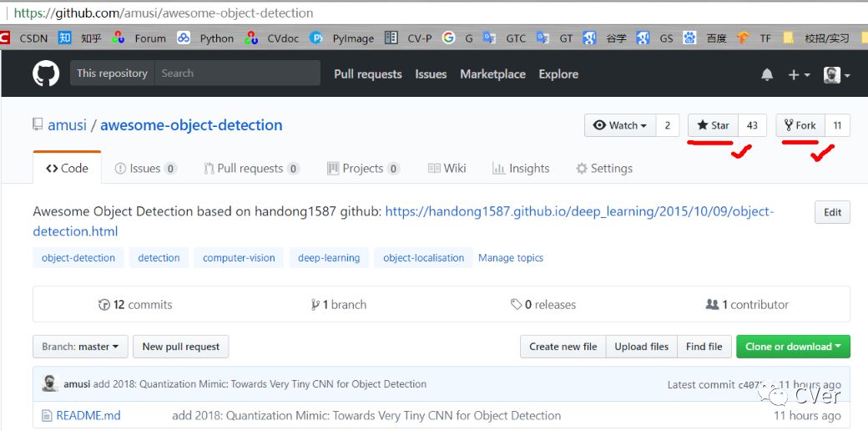Go to Pull requests in top nav

point(367,74)
